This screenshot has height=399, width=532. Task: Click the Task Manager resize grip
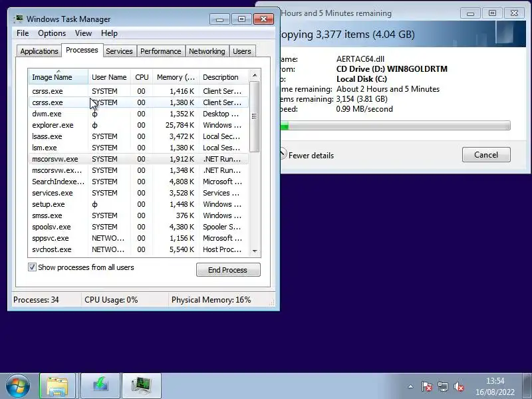(x=272, y=303)
